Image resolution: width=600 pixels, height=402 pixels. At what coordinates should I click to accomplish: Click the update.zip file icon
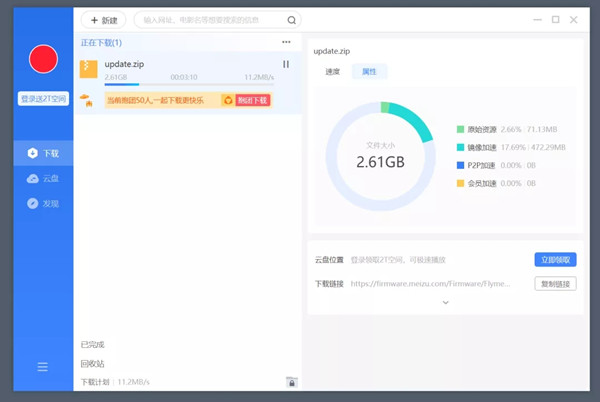[x=88, y=69]
